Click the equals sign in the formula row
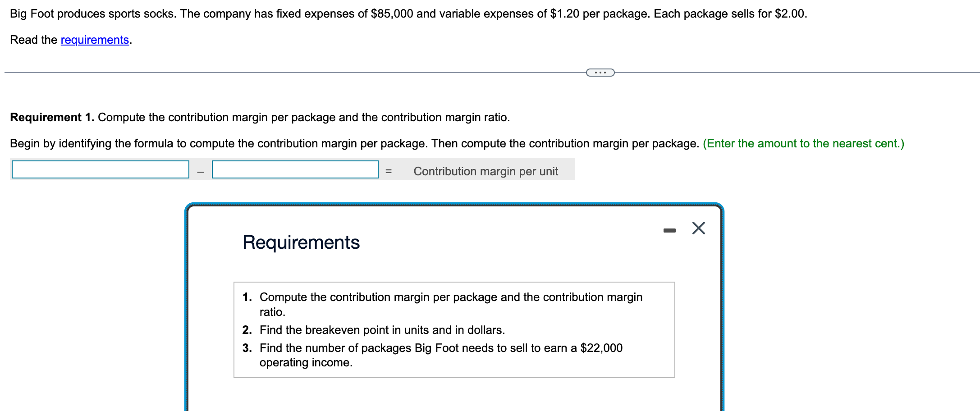The image size is (980, 411). click(x=389, y=171)
